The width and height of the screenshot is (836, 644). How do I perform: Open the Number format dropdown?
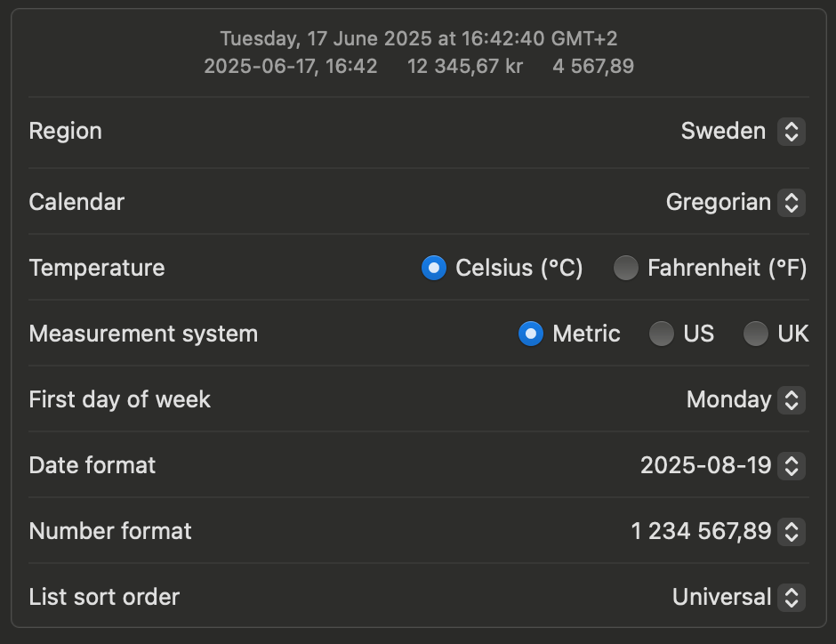click(x=701, y=532)
